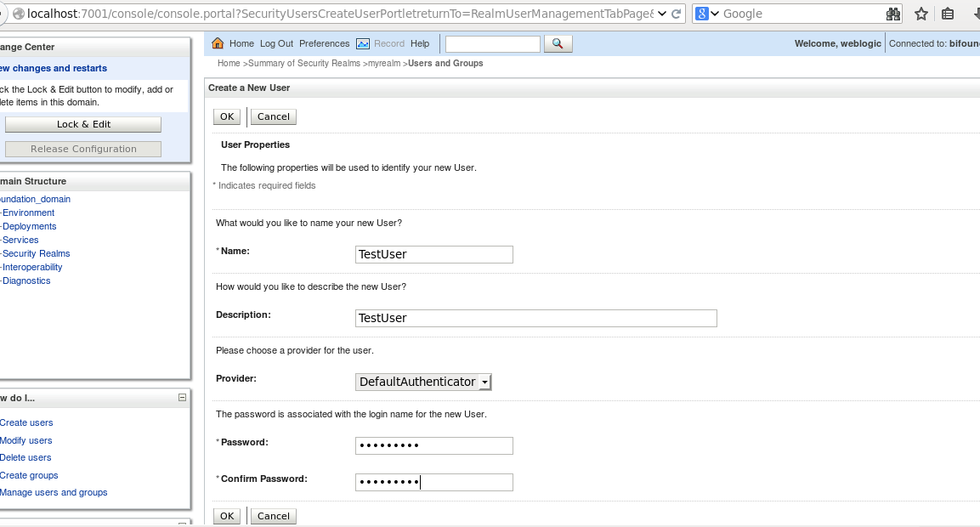Click the Description text field
The height and width of the screenshot is (527, 980).
point(535,318)
